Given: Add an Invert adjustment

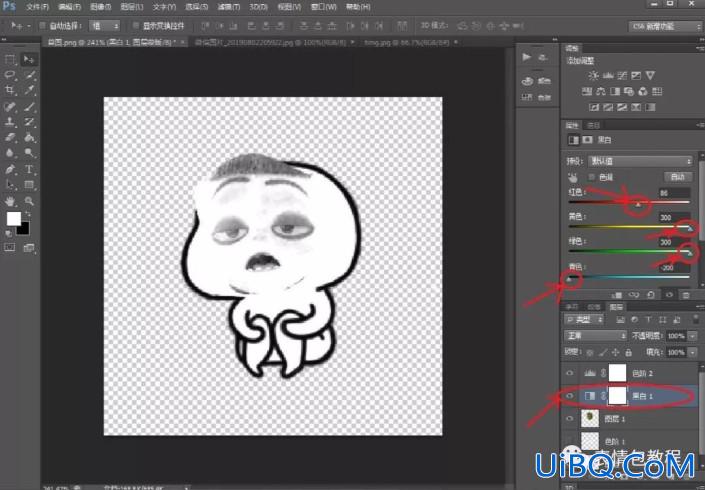Looking at the screenshot, I should pyautogui.click(x=594, y=107).
